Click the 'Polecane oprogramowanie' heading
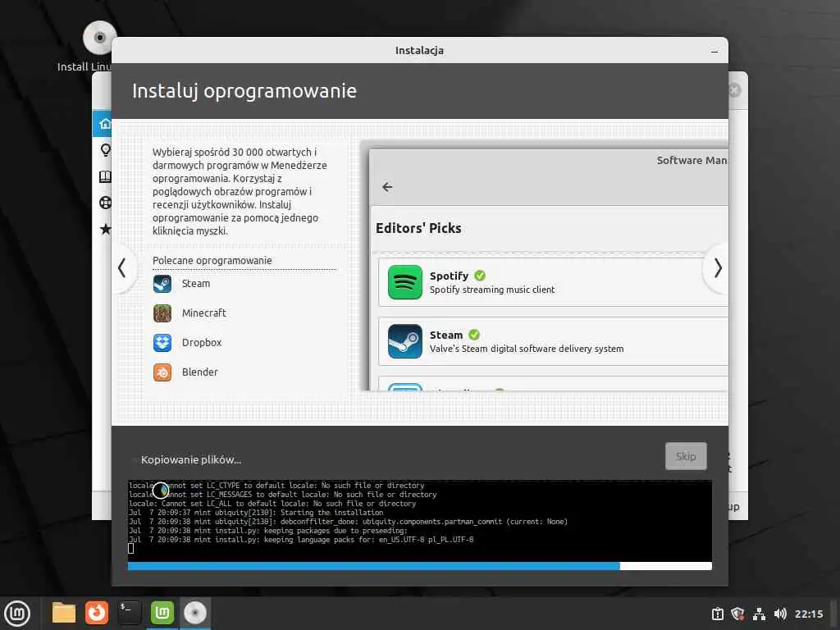The height and width of the screenshot is (630, 840). click(212, 260)
